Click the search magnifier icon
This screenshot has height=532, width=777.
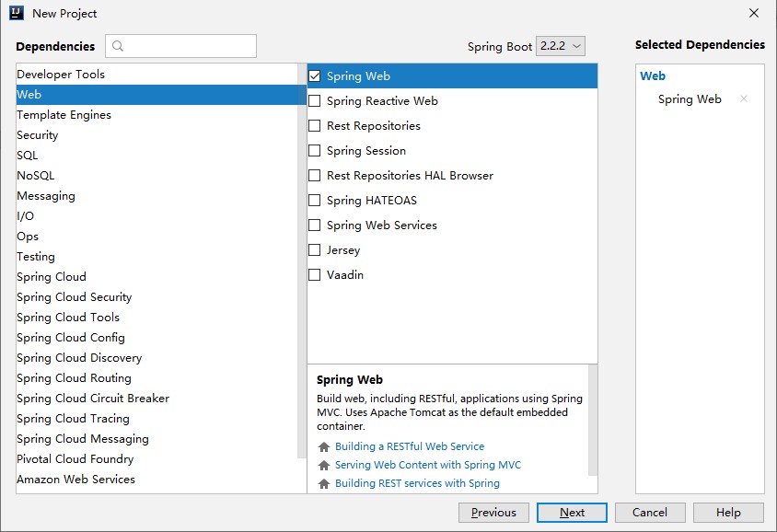[x=118, y=46]
